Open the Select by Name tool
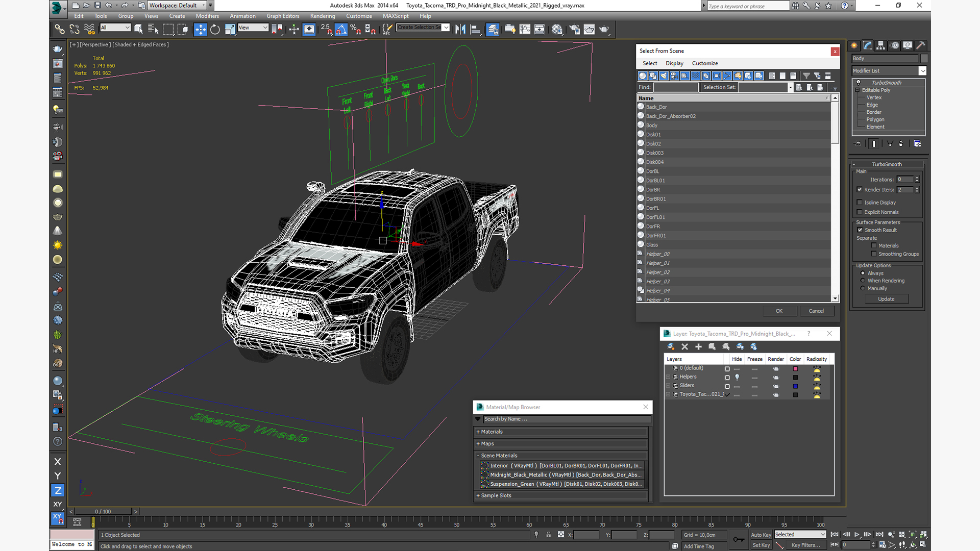This screenshot has width=980, height=551. click(x=153, y=29)
